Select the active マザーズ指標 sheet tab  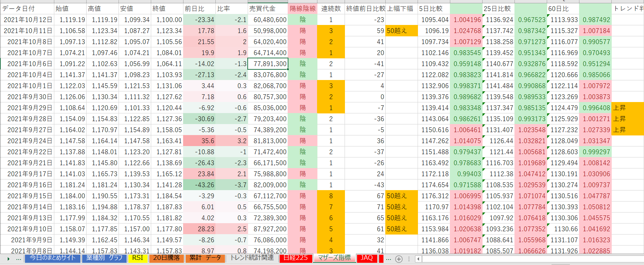pos(334,258)
